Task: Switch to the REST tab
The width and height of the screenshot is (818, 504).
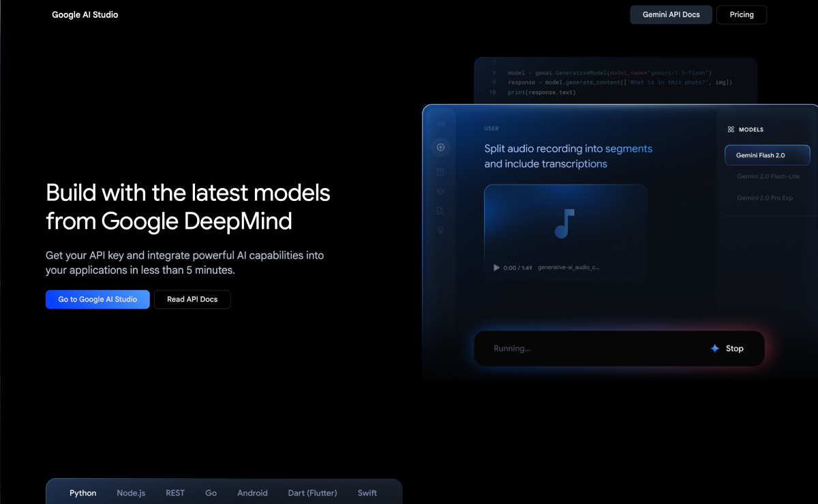Action: (175, 493)
